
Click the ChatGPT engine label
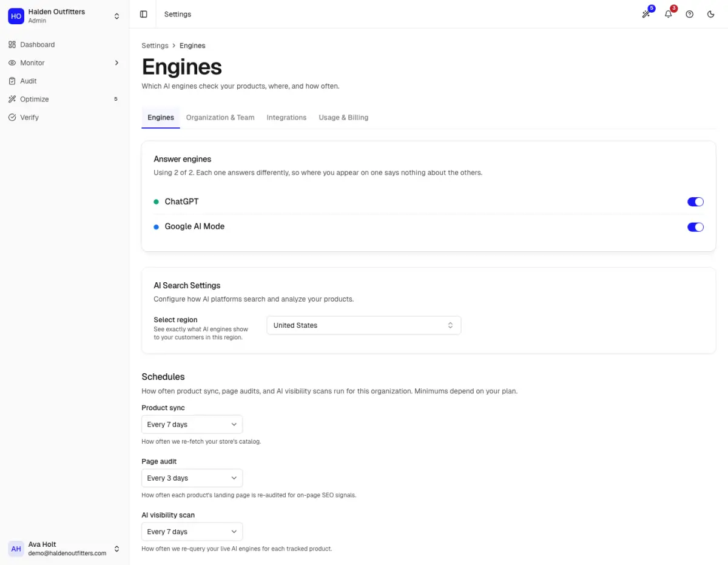click(x=181, y=201)
